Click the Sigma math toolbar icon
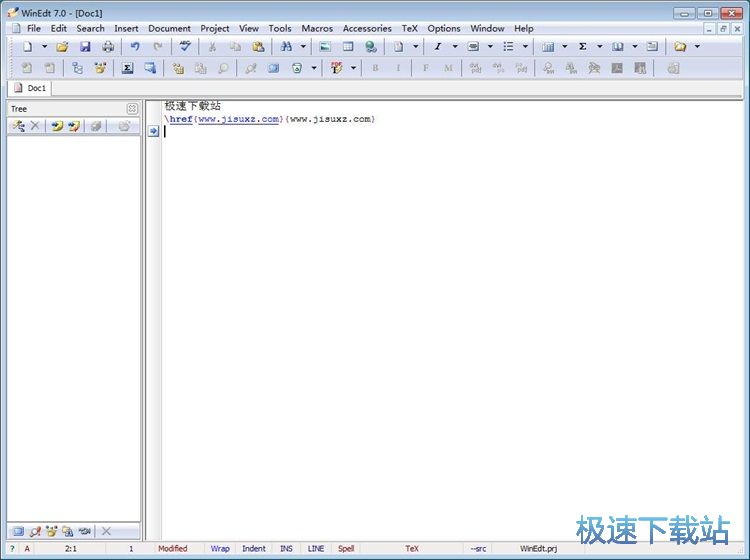This screenshot has width=750, height=560. (583, 46)
